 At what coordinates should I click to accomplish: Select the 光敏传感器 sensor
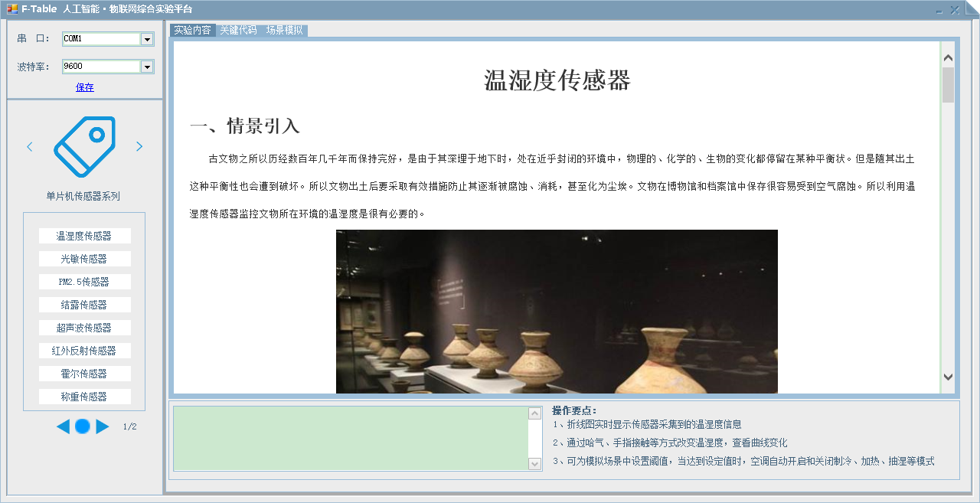[84, 258]
